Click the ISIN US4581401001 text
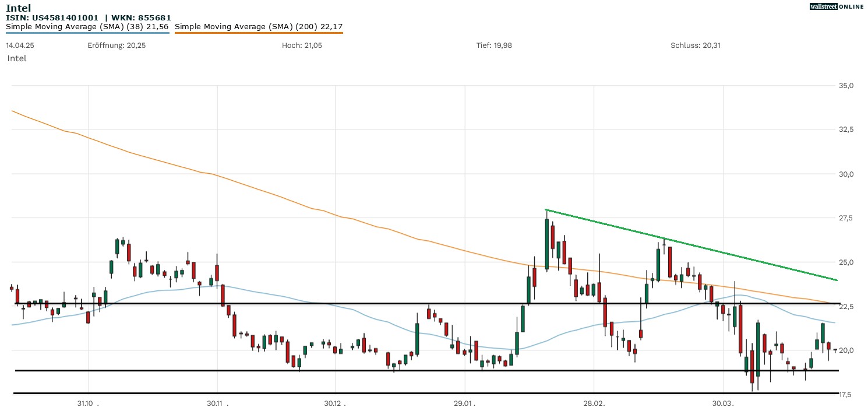This screenshot has width=868, height=407. point(52,17)
